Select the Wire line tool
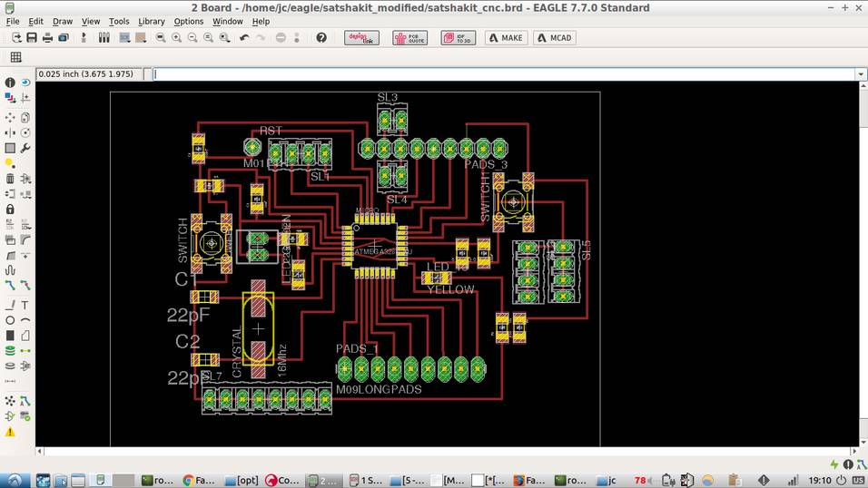 [10, 305]
